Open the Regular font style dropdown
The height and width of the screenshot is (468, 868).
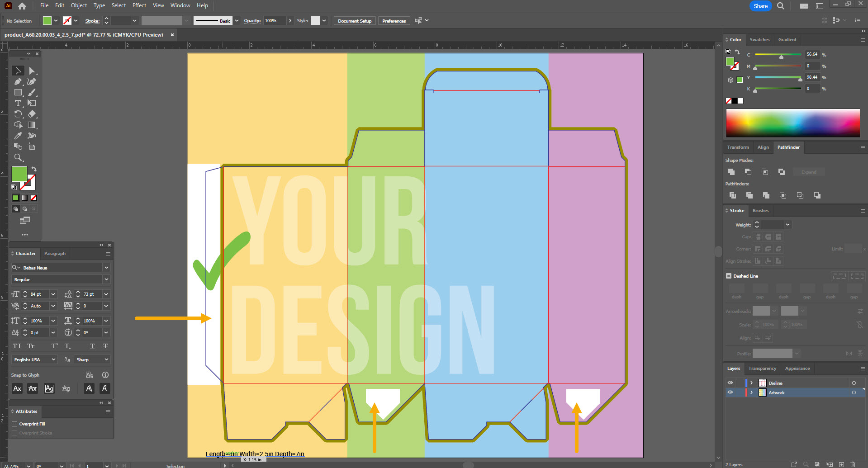pos(106,279)
